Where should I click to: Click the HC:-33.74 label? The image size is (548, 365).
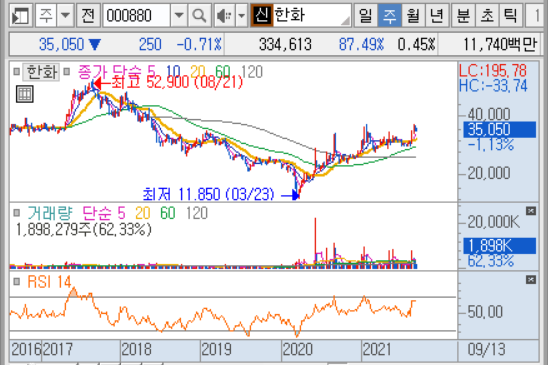(x=493, y=86)
